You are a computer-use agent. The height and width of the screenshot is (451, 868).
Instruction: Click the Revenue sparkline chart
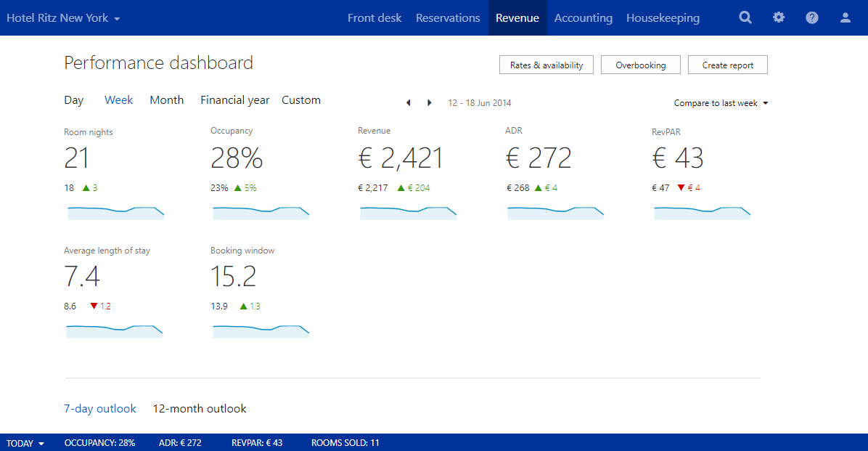(x=408, y=214)
